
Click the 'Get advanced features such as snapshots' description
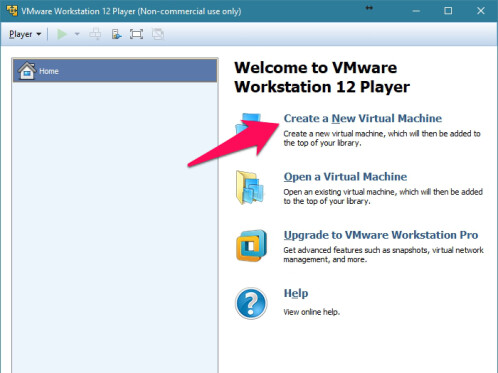point(383,255)
